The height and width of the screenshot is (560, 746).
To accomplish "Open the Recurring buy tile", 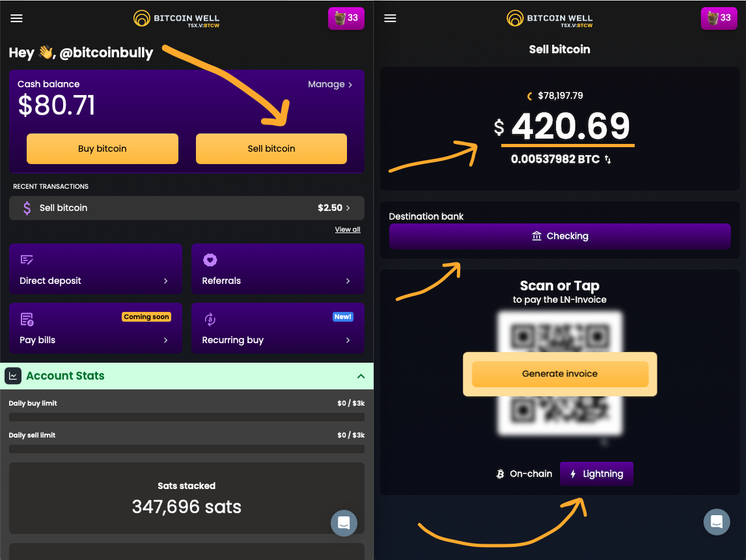I will pos(278,328).
